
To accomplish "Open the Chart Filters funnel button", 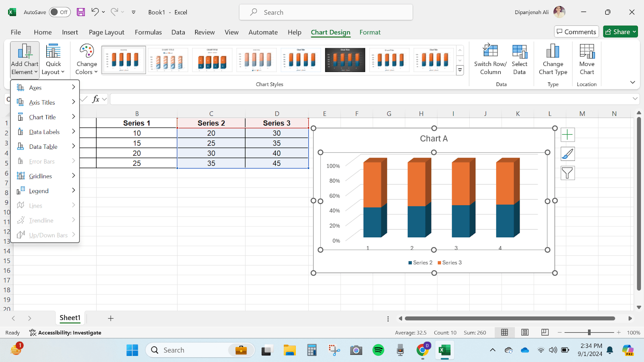I will pos(568,173).
